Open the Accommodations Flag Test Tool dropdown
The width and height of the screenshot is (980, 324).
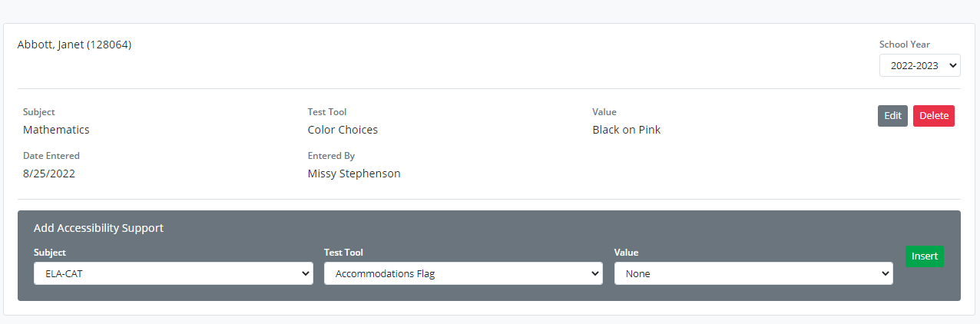click(x=463, y=273)
